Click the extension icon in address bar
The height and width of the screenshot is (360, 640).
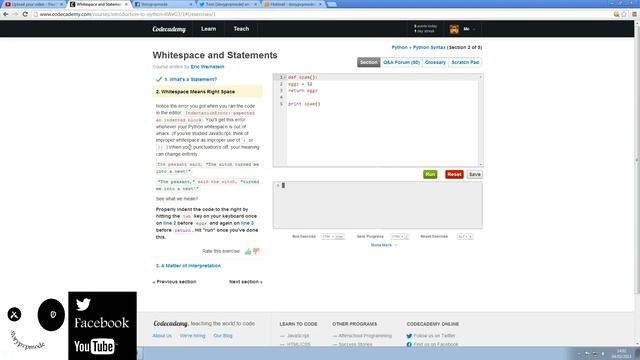pyautogui.click(x=616, y=14)
